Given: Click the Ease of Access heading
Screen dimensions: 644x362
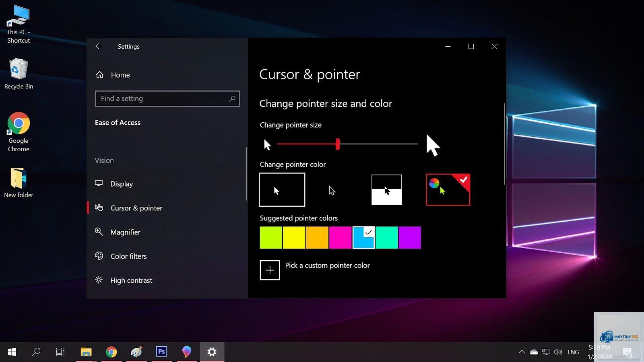Looking at the screenshot, I should pos(118,123).
